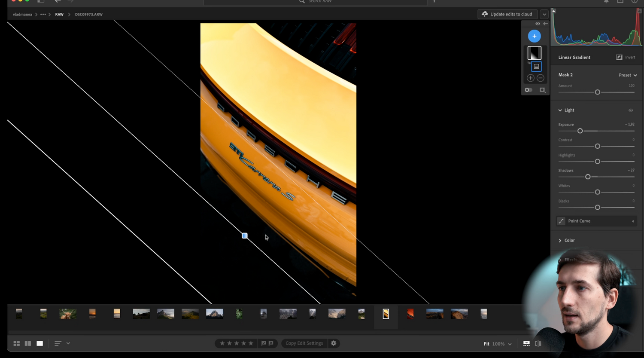Open the zoom level dropdown arrow
This screenshot has width=644, height=358.
pos(510,344)
